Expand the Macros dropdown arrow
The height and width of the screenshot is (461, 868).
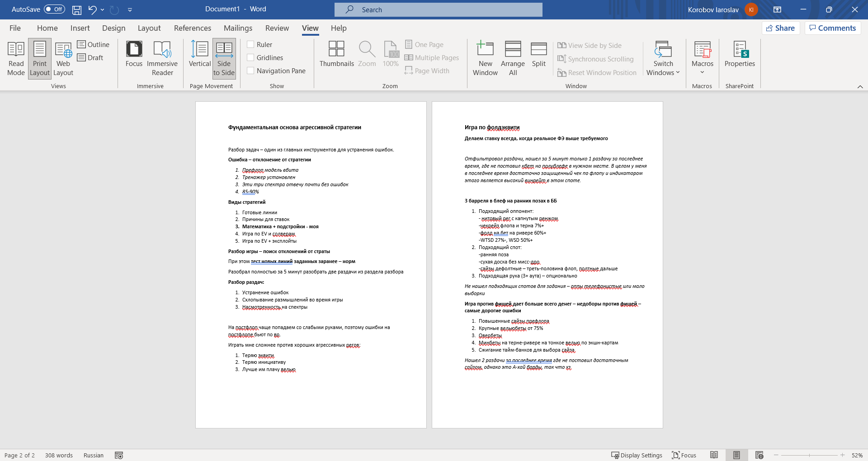tap(702, 72)
